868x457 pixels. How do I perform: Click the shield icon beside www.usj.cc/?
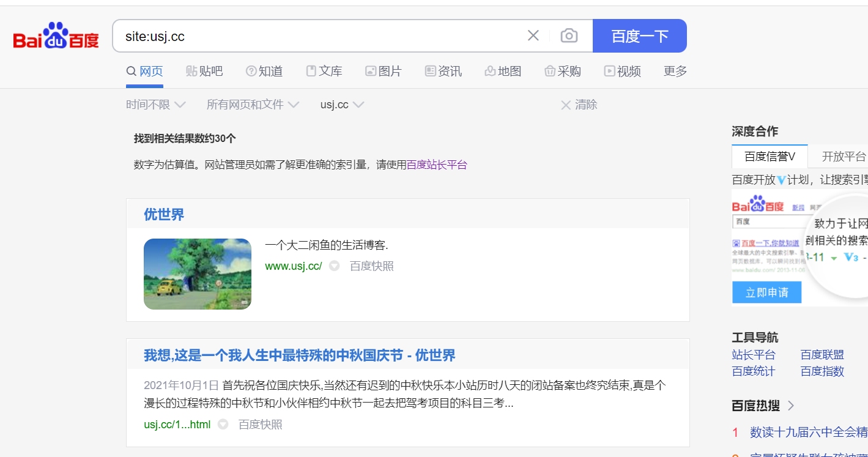coord(334,266)
